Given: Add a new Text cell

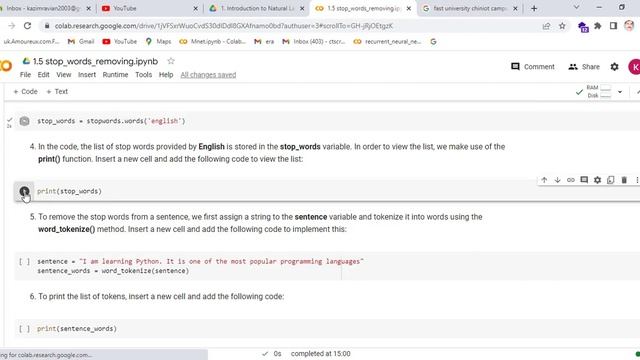Looking at the screenshot, I should click(x=57, y=91).
